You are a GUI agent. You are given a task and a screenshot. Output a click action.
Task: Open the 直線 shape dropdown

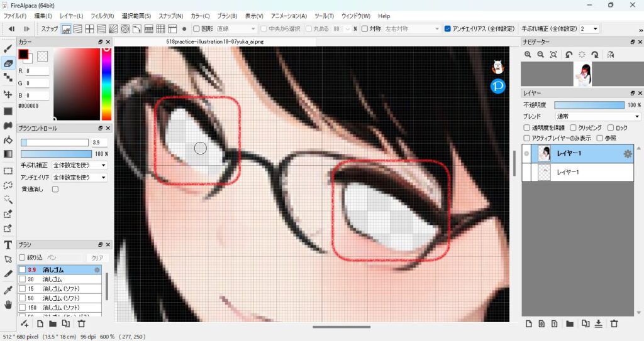point(236,29)
